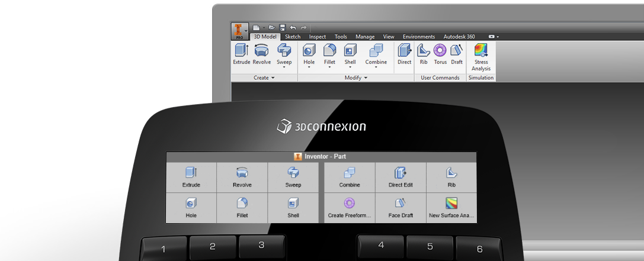This screenshot has width=644, height=261.
Task: Push physical button 1 on the device
Action: [164, 249]
